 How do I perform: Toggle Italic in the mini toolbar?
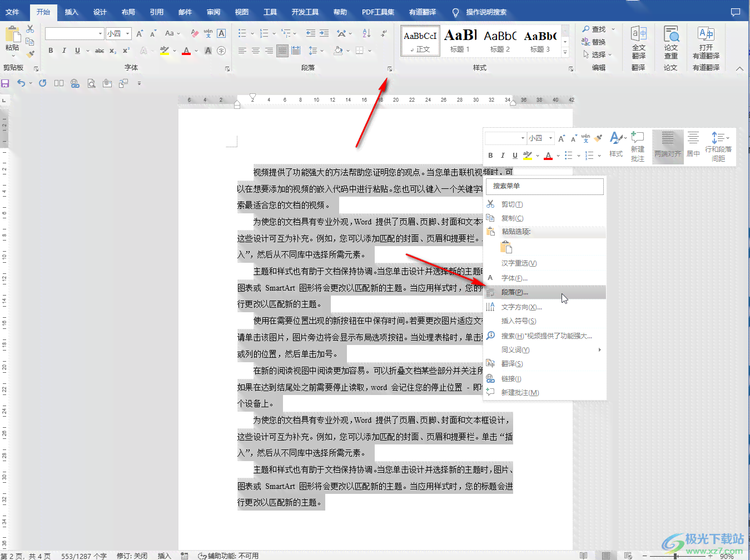tap(503, 156)
